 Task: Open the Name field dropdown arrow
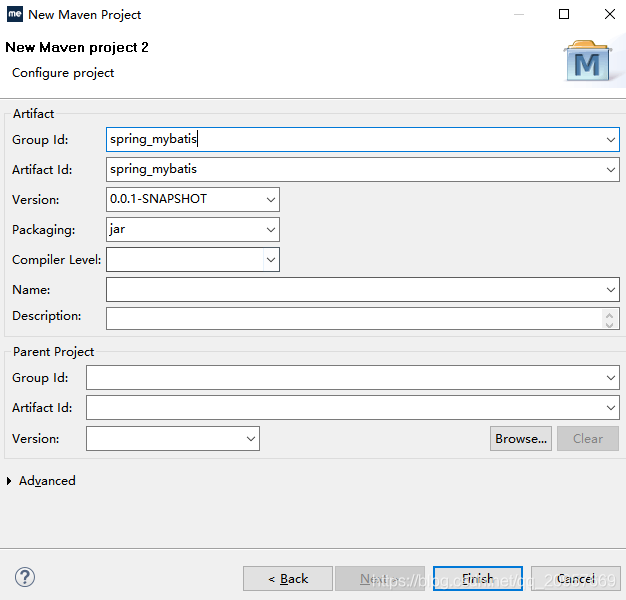pos(610,290)
